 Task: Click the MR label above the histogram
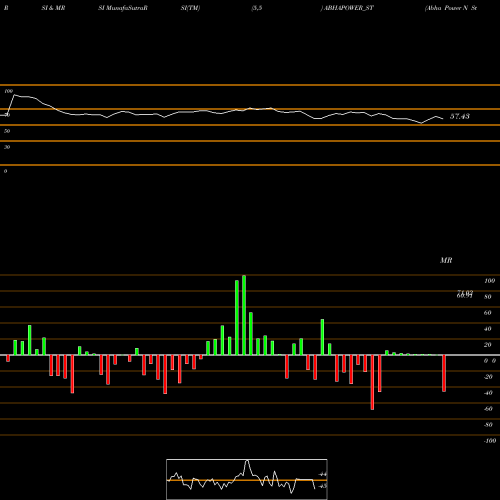(446, 260)
